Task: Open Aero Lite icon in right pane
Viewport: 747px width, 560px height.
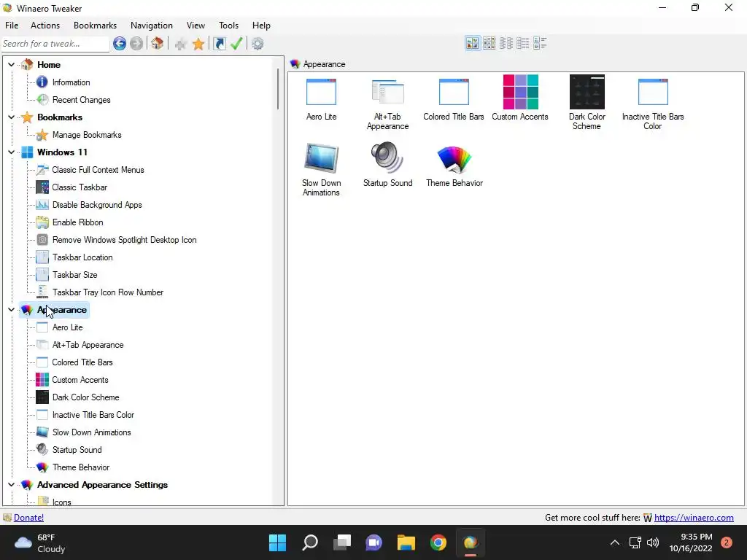Action: click(322, 99)
